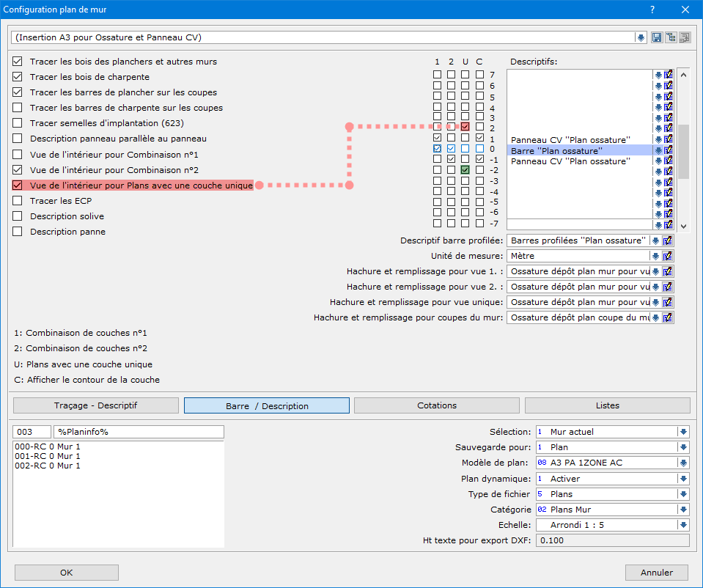Viewport: 703px width, 588px height.
Task: Select 001-RC 0 Mur 1 in list
Action: pyautogui.click(x=48, y=455)
